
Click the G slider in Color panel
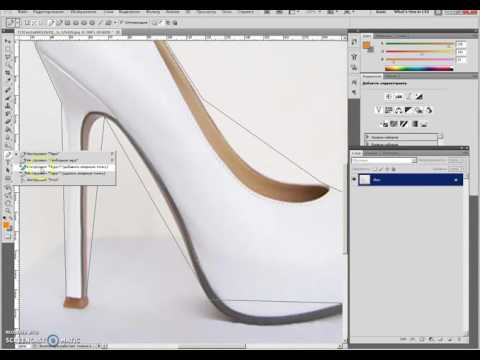pos(419,52)
